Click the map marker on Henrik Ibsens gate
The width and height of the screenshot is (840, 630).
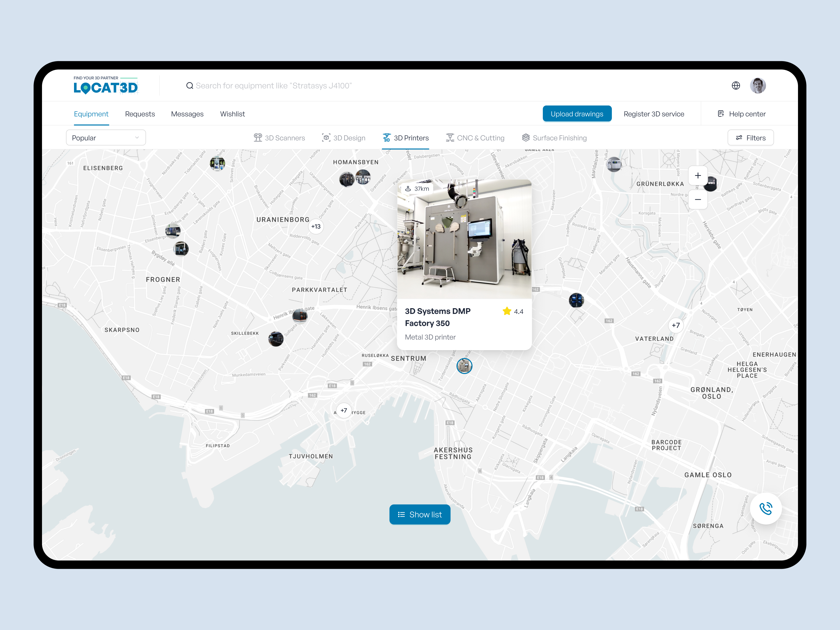(300, 316)
